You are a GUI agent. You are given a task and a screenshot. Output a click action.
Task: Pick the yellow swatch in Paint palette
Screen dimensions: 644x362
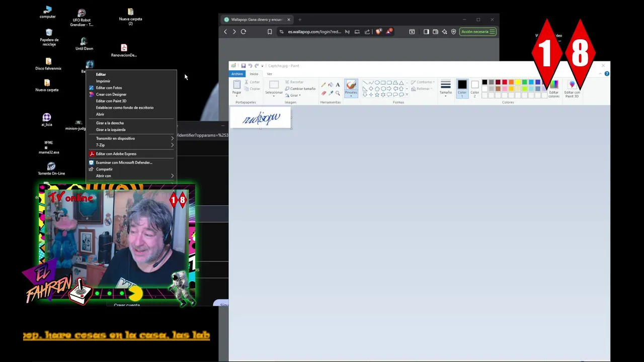[x=518, y=82]
